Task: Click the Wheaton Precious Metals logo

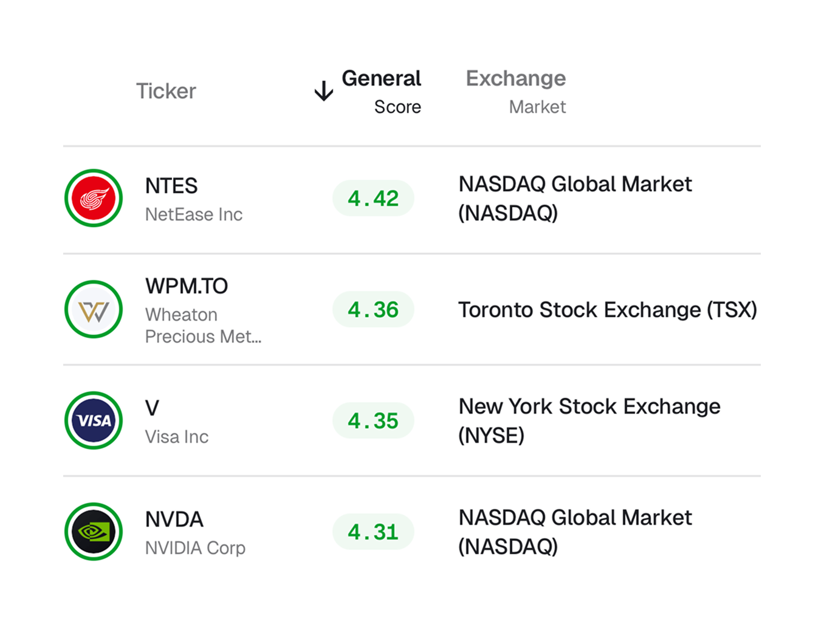Action: click(x=93, y=309)
